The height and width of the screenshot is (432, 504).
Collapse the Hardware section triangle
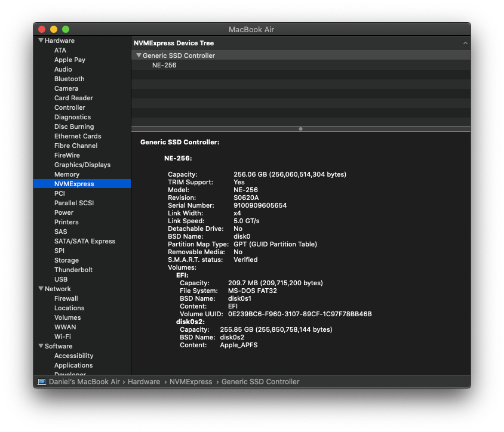pyautogui.click(x=41, y=41)
